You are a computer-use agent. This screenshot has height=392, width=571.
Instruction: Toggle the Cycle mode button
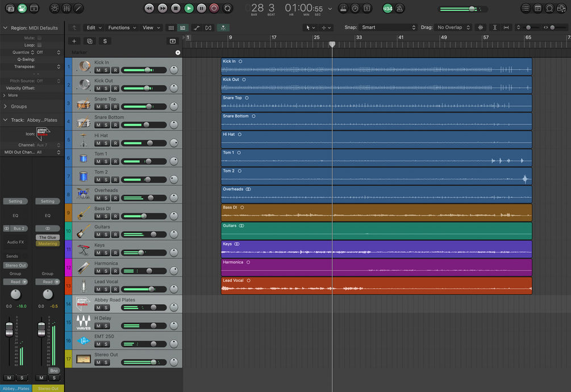pos(227,8)
